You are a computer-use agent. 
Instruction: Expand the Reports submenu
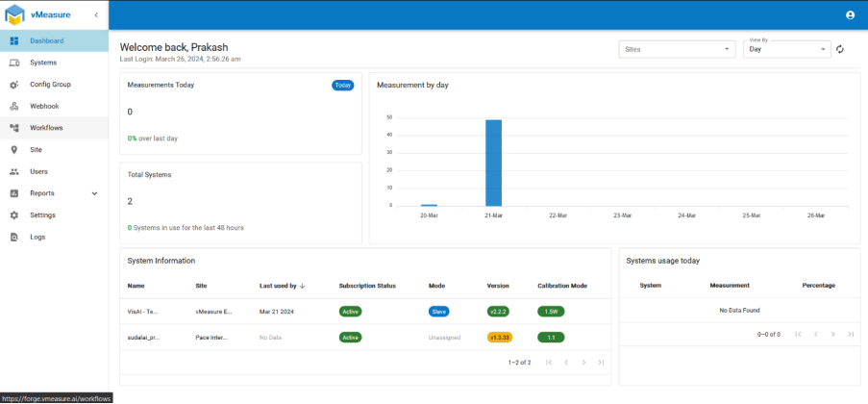coord(94,193)
